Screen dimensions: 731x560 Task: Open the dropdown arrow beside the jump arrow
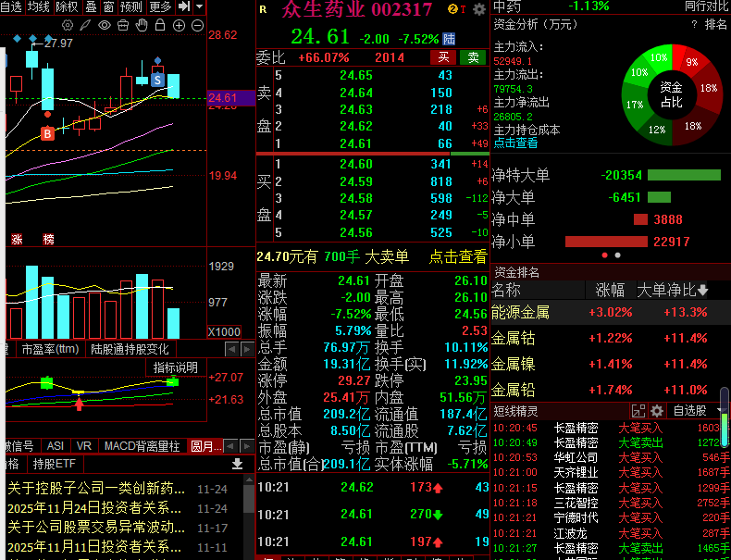point(199,6)
